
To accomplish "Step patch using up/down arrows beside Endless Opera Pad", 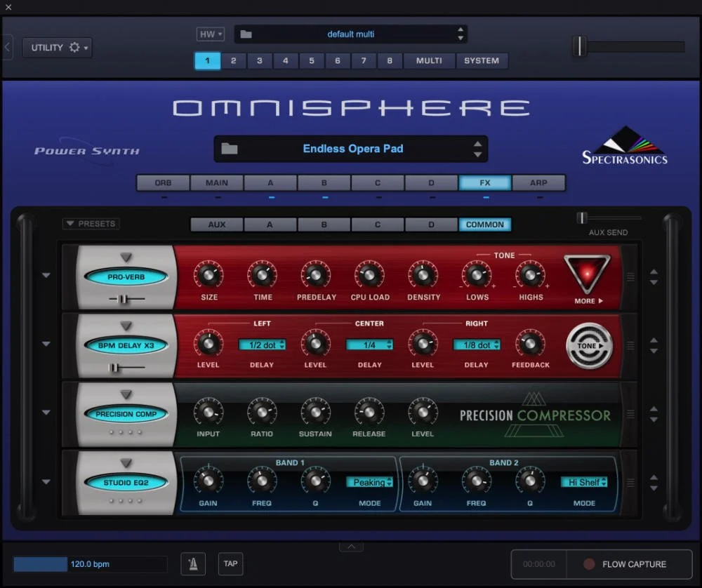I will tap(477, 149).
